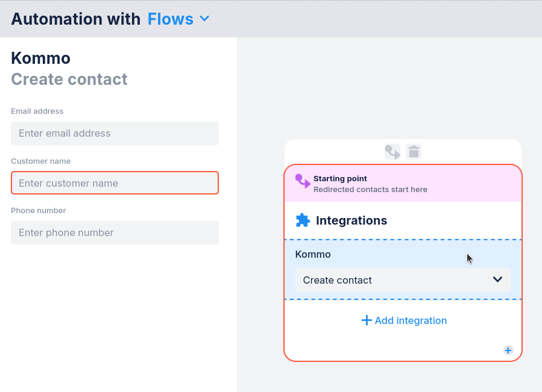This screenshot has height=392, width=542.
Task: Click the gray redirect arrow icon above card
Action: coord(392,152)
